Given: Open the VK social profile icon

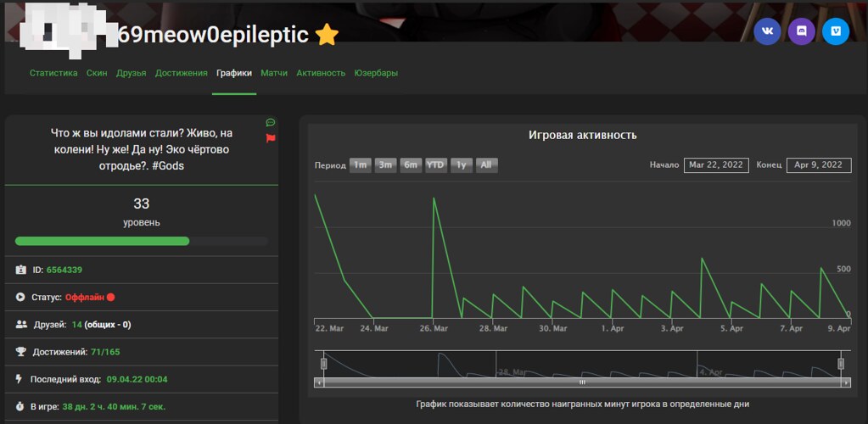Looking at the screenshot, I should tap(767, 32).
